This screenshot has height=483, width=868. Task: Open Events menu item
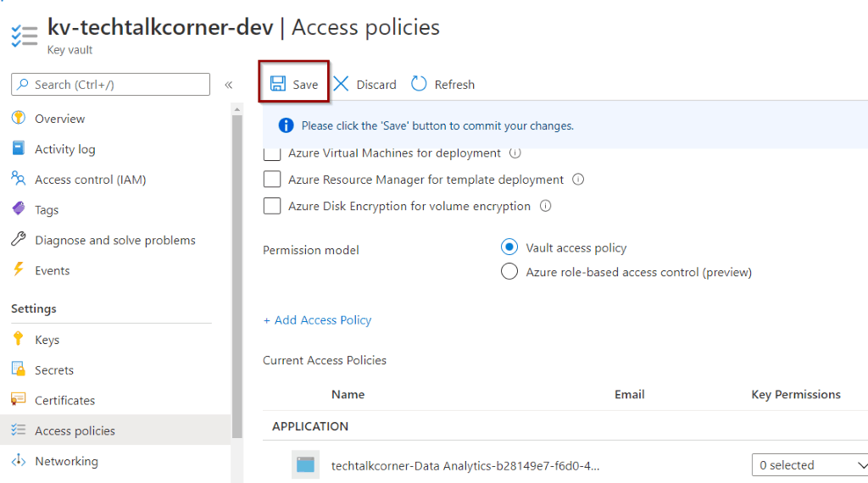coord(115,270)
